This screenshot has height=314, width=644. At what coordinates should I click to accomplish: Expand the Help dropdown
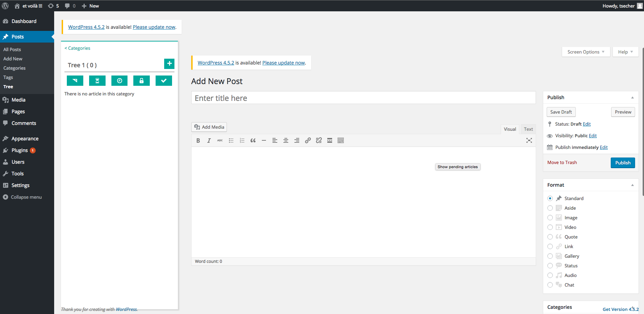[625, 52]
